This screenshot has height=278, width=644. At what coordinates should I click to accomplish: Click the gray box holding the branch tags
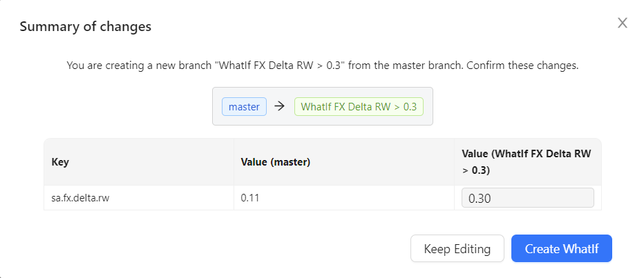(323, 106)
